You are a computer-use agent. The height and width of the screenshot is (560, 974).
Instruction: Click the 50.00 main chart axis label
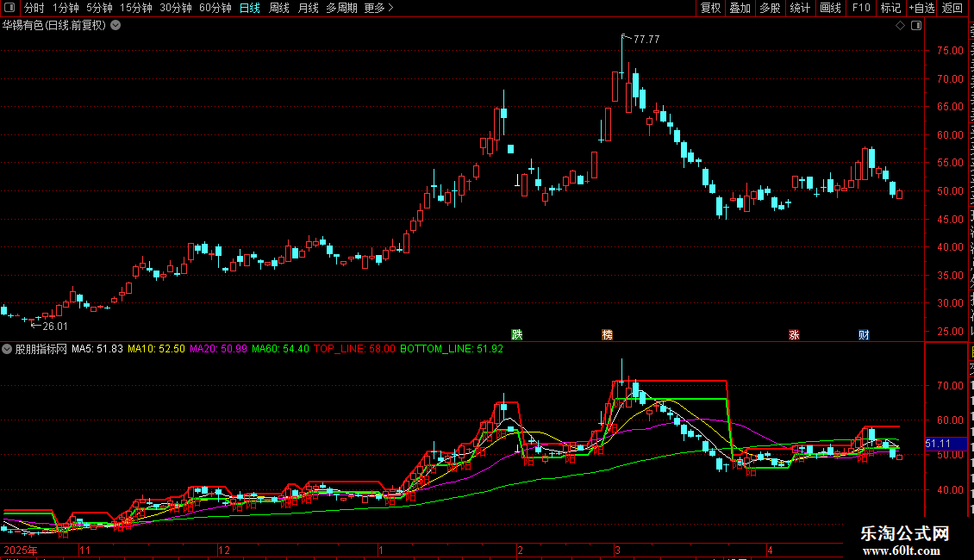950,191
